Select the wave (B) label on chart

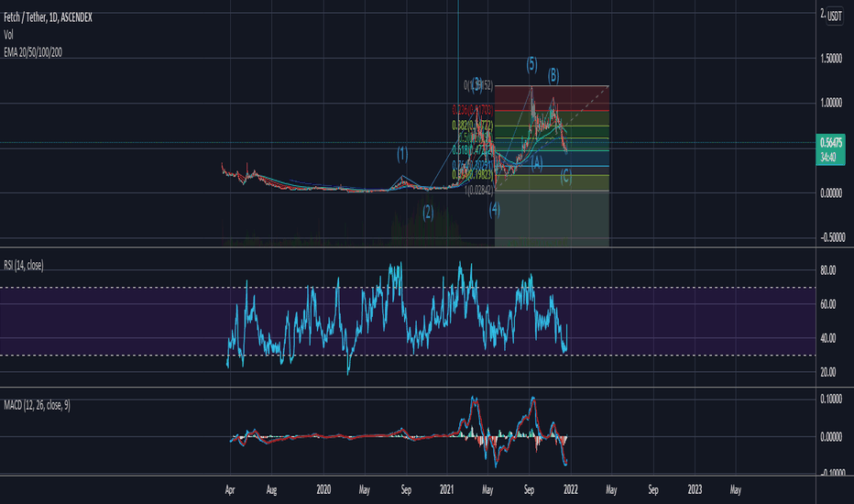coord(553,76)
